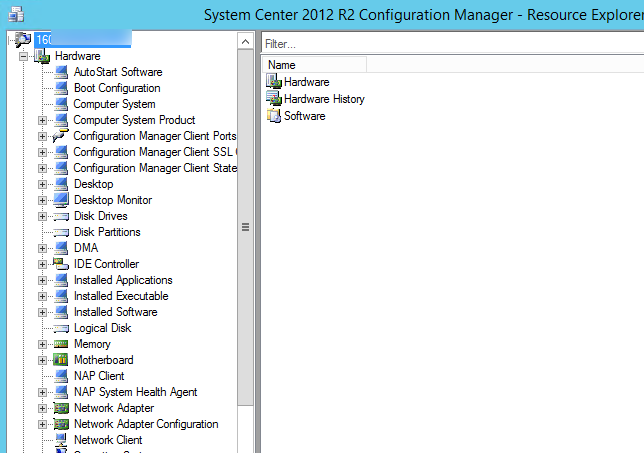Expand the Installed Applications node

point(42,281)
